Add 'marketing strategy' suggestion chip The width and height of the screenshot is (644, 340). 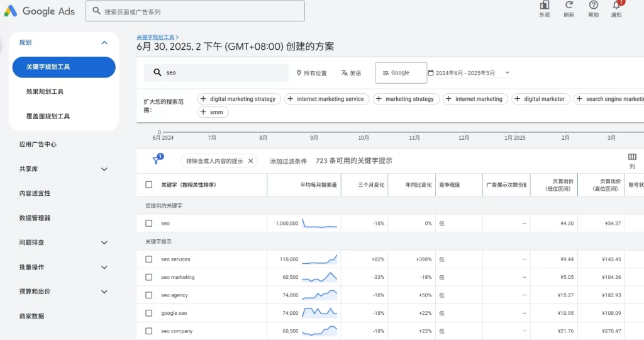[406, 99]
